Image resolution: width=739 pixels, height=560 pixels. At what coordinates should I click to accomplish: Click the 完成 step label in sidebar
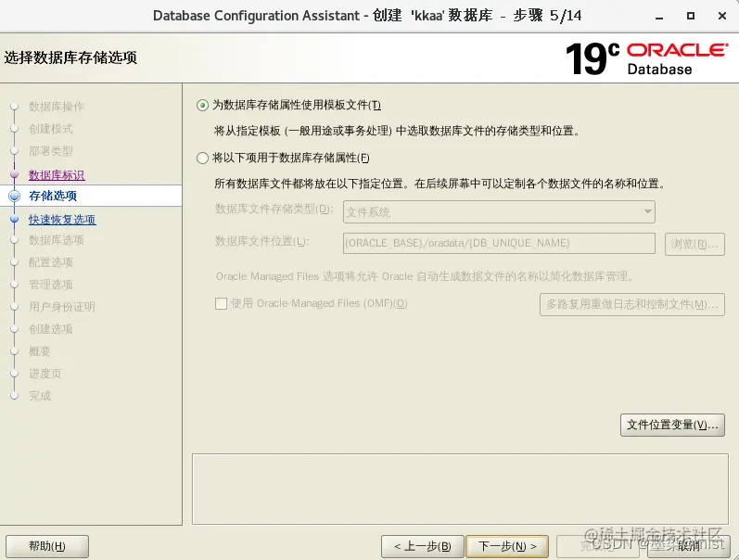[x=40, y=396]
